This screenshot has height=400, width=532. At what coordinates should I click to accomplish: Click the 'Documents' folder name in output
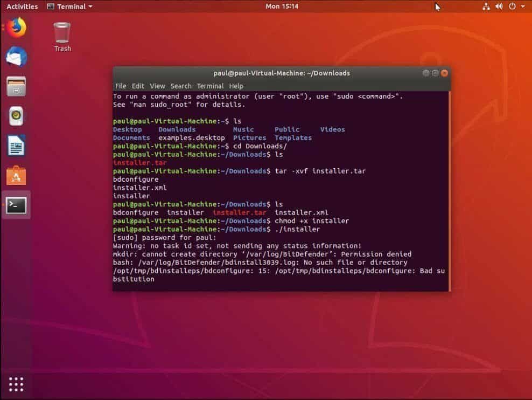pos(131,138)
